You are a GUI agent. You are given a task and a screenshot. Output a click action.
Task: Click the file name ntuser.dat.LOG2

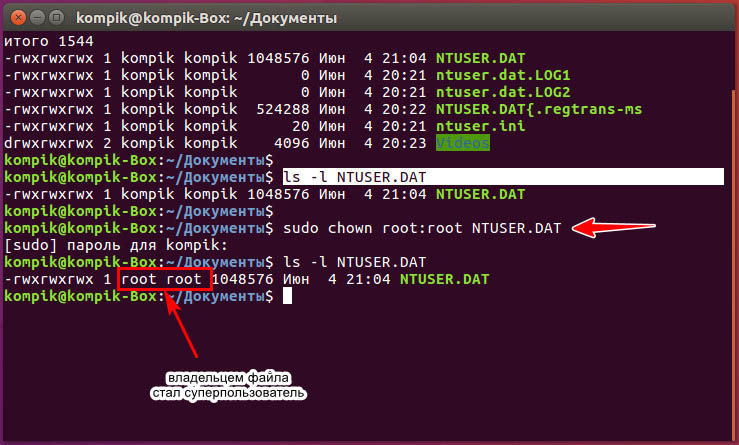pyautogui.click(x=503, y=92)
